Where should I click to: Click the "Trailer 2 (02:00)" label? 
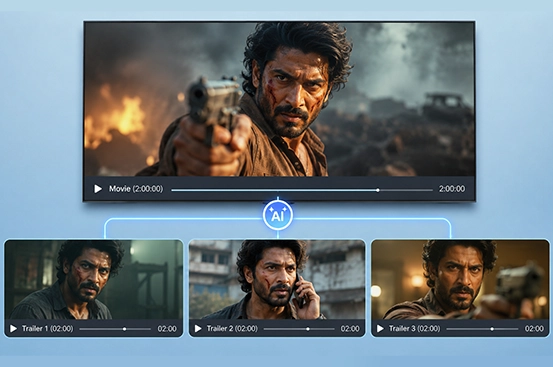pos(232,329)
